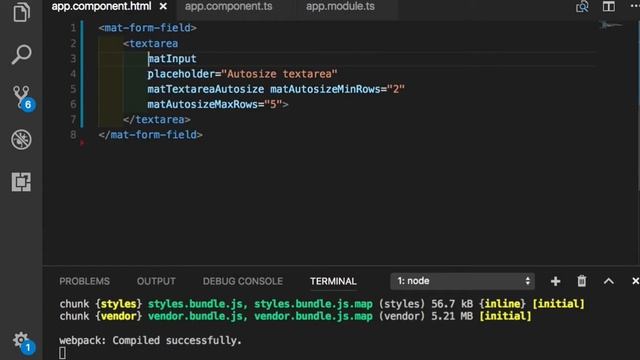The width and height of the screenshot is (640, 360).
Task: Switch to app.module.ts tab
Action: pyautogui.click(x=340, y=7)
